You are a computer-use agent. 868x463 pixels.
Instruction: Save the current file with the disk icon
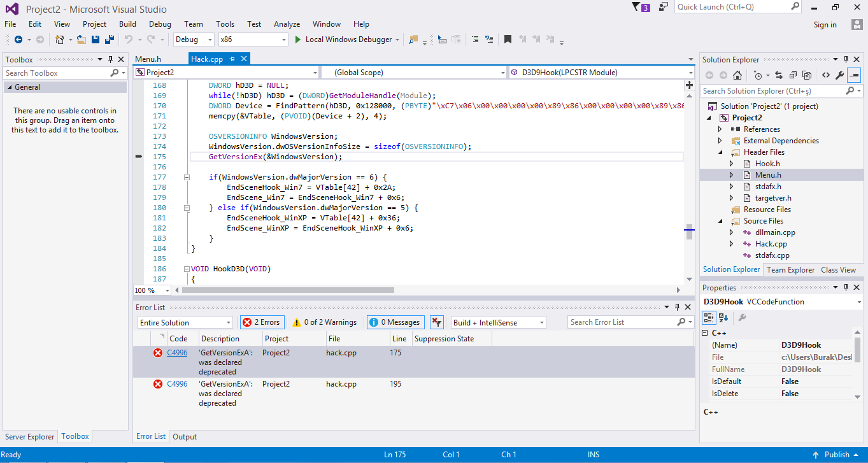click(95, 39)
